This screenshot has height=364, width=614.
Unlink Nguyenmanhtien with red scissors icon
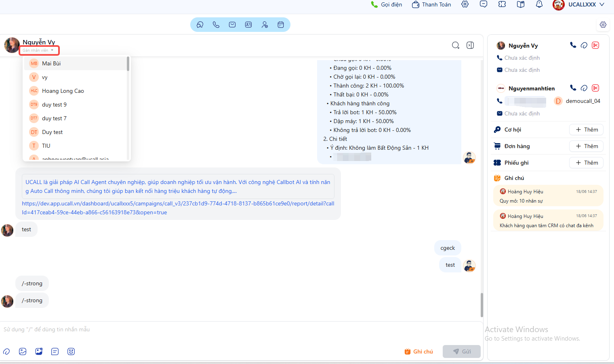tap(595, 88)
